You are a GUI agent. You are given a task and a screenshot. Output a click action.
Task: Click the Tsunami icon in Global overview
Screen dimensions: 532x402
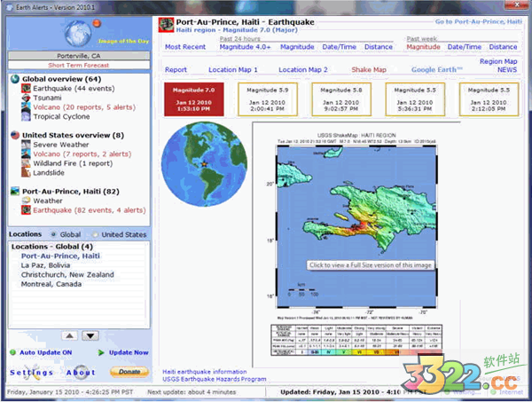(26, 98)
